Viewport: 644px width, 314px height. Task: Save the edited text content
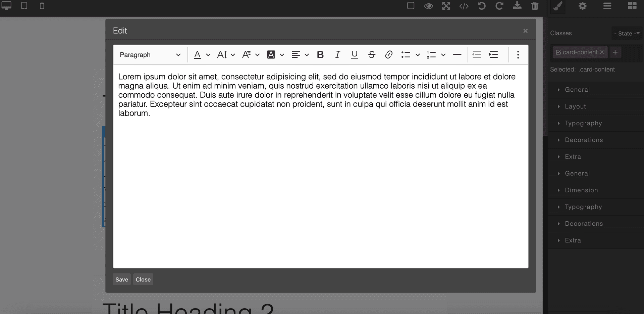point(121,279)
